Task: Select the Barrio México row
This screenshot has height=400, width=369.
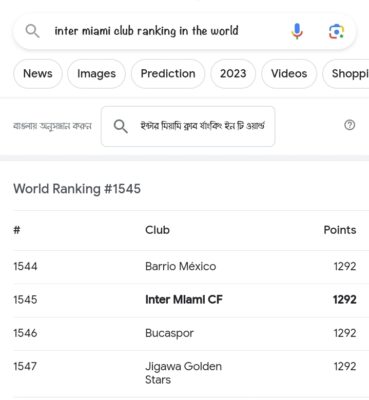Action: click(x=185, y=267)
